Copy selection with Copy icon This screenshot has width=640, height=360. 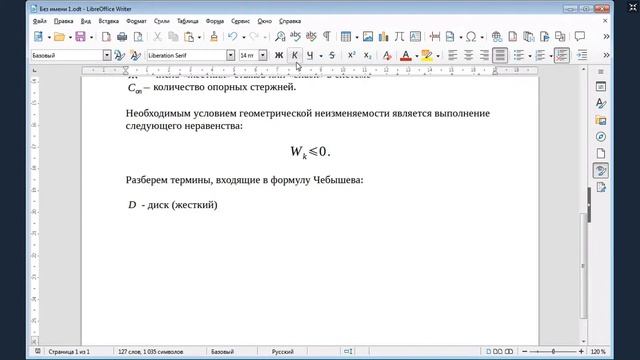[173, 37]
